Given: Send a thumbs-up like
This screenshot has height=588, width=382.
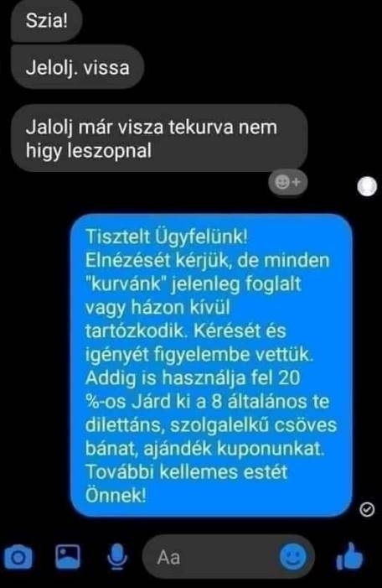Looking at the screenshot, I should coord(350,557).
